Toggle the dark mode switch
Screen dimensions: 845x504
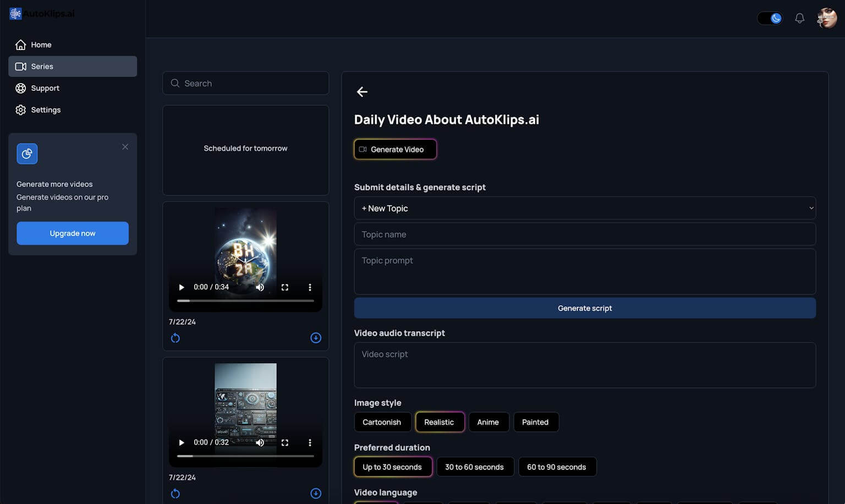(x=770, y=18)
